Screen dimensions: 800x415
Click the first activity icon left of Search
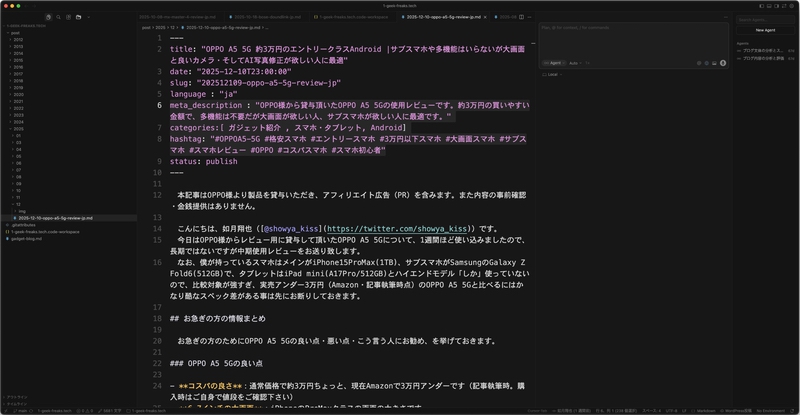(48, 17)
